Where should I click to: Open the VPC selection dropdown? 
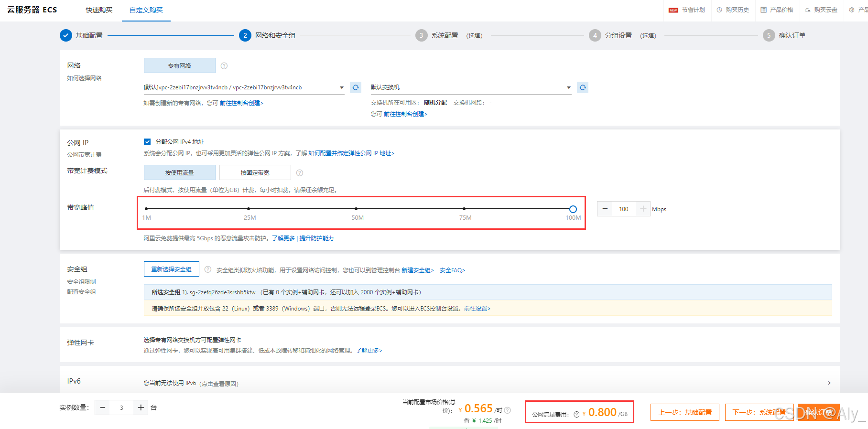(x=244, y=87)
